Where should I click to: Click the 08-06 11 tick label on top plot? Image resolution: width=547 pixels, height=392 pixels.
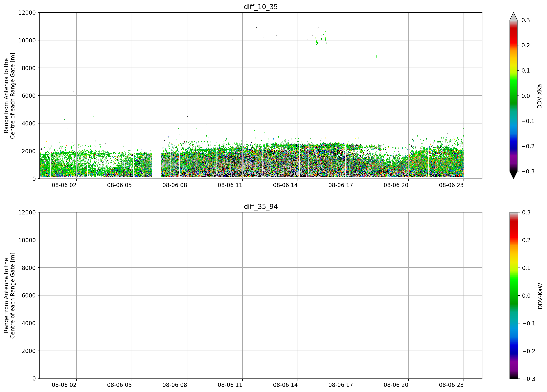click(230, 185)
